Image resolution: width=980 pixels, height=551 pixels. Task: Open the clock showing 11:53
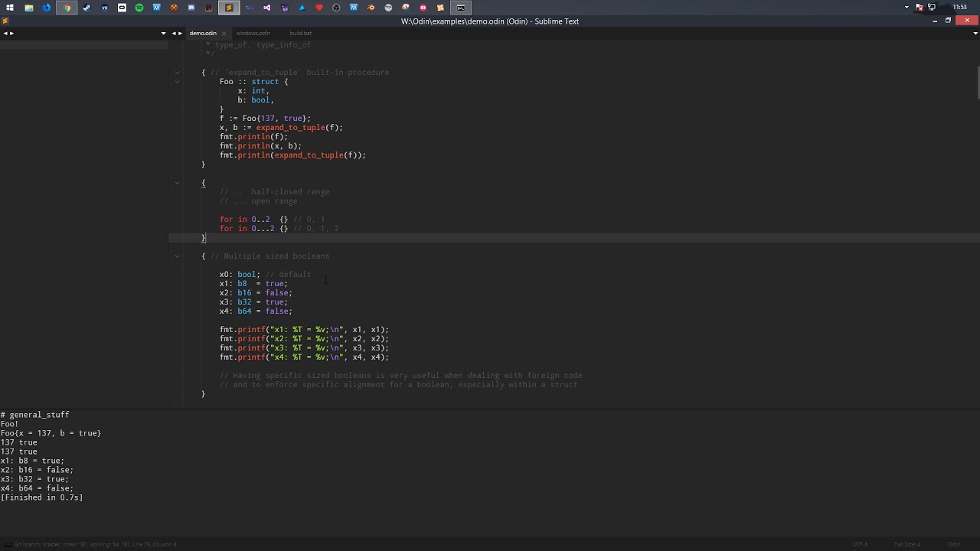click(959, 8)
